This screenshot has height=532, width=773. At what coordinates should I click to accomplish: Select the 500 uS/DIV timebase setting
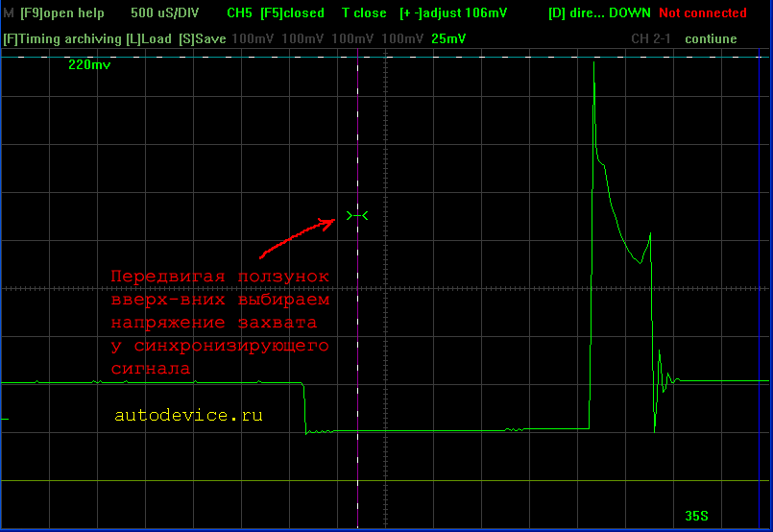coord(164,12)
